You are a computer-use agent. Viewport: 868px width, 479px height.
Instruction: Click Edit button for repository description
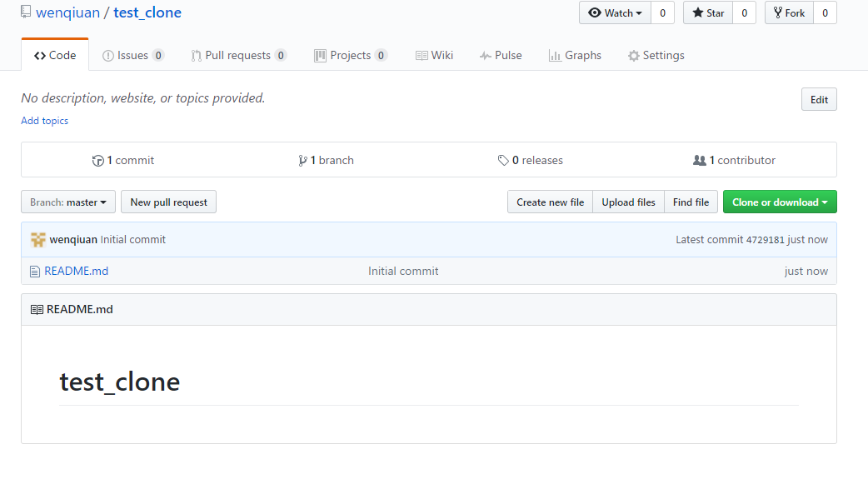pos(819,100)
